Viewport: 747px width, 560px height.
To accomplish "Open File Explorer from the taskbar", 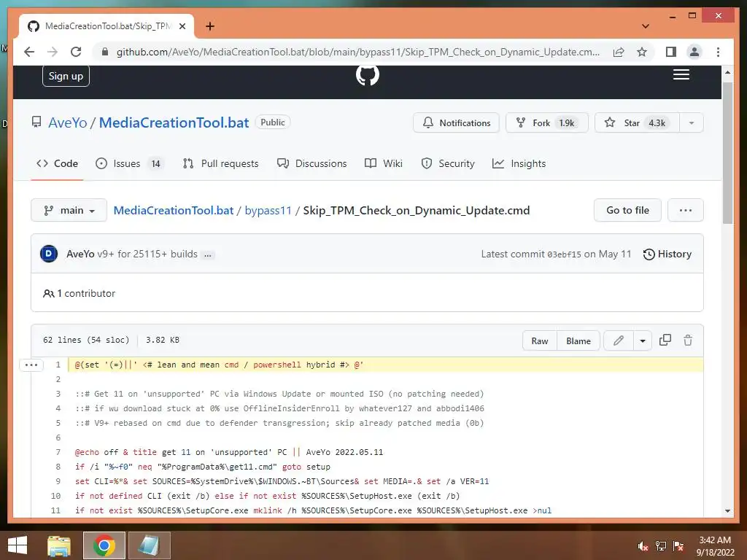I will pos(59,545).
